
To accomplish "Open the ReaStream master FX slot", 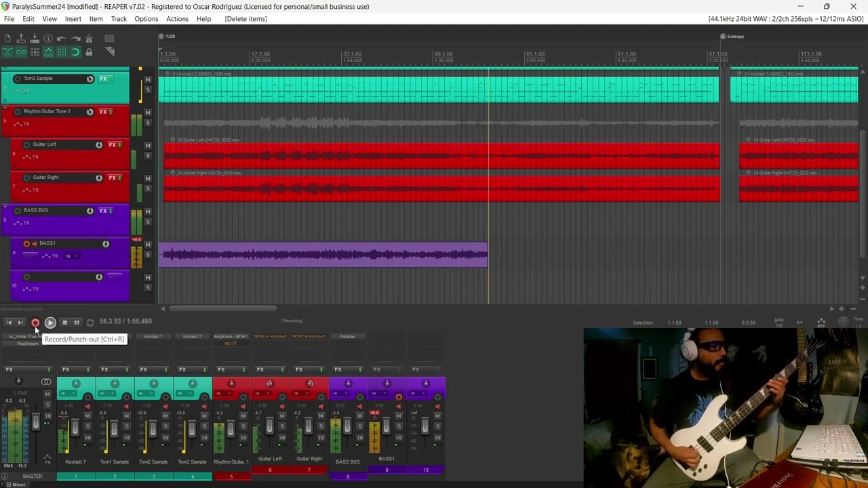I will click(28, 344).
